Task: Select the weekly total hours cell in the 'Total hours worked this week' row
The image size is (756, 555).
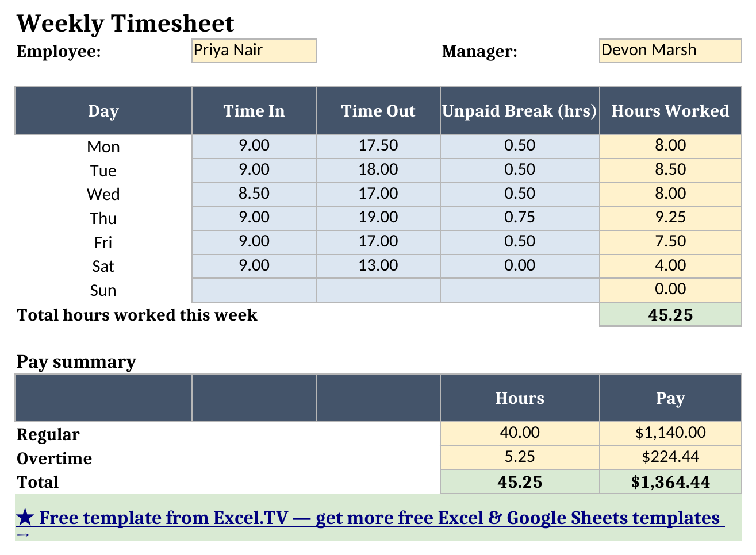Action: [670, 314]
